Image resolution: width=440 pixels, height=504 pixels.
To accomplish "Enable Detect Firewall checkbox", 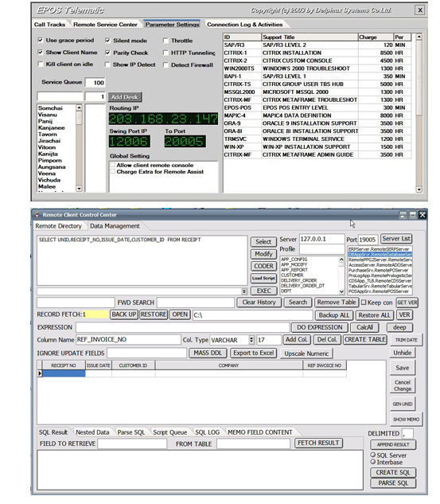I will coord(165,65).
